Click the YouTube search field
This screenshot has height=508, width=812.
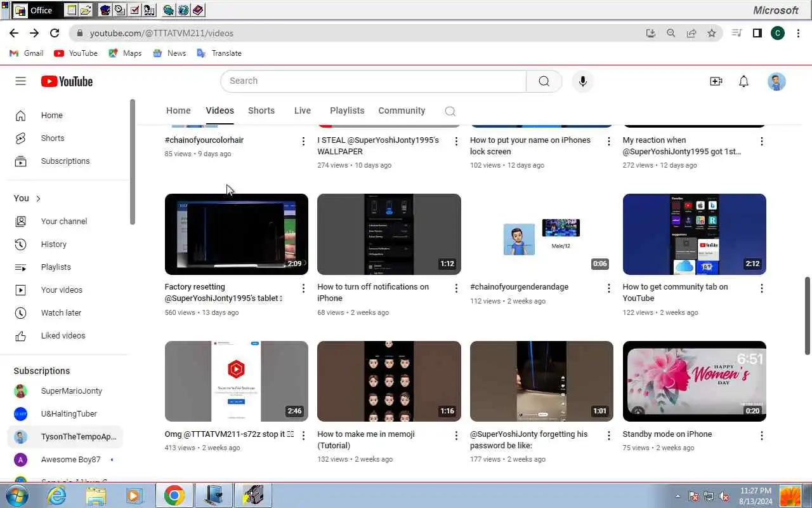coord(374,81)
